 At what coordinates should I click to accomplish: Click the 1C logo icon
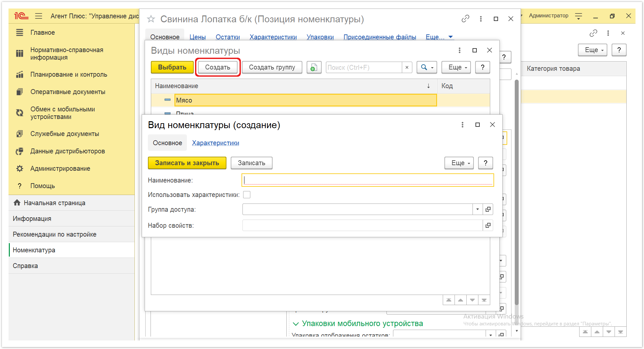point(21,16)
